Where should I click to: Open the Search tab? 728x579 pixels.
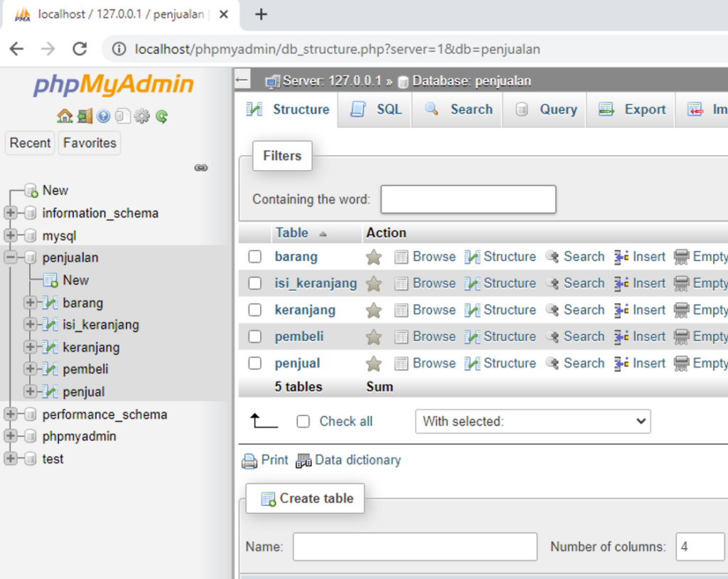click(457, 110)
